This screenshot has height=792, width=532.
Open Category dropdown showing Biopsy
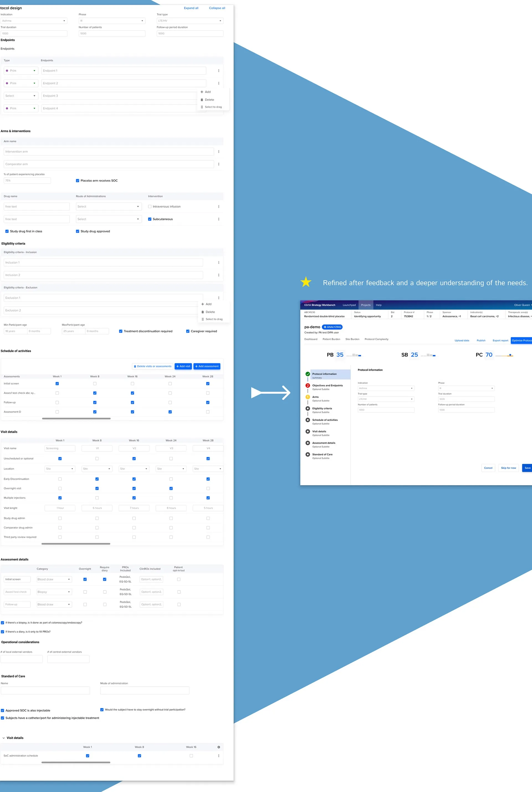click(x=54, y=592)
